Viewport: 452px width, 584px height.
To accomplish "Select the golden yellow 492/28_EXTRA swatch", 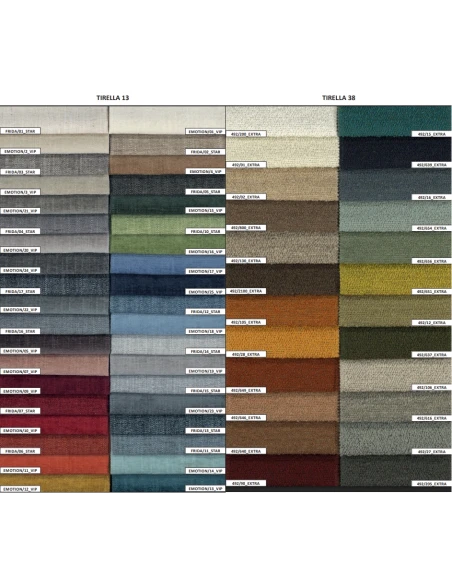I will (x=282, y=343).
